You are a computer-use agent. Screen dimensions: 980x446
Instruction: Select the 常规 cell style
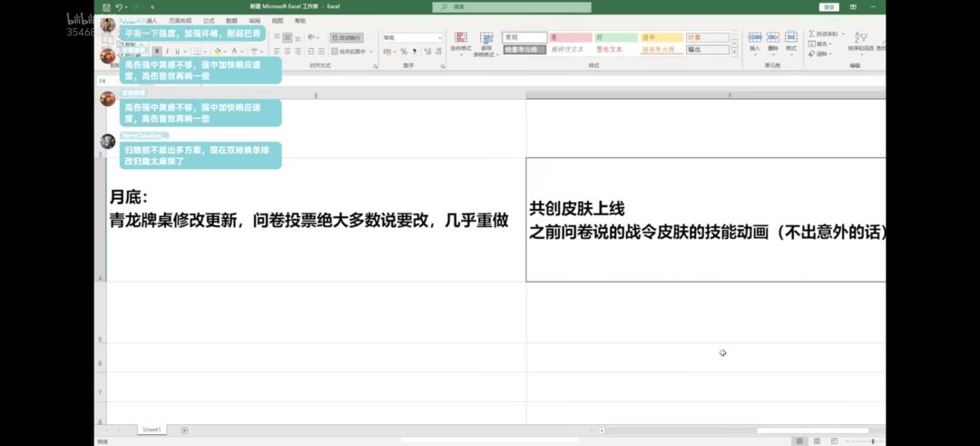(525, 37)
